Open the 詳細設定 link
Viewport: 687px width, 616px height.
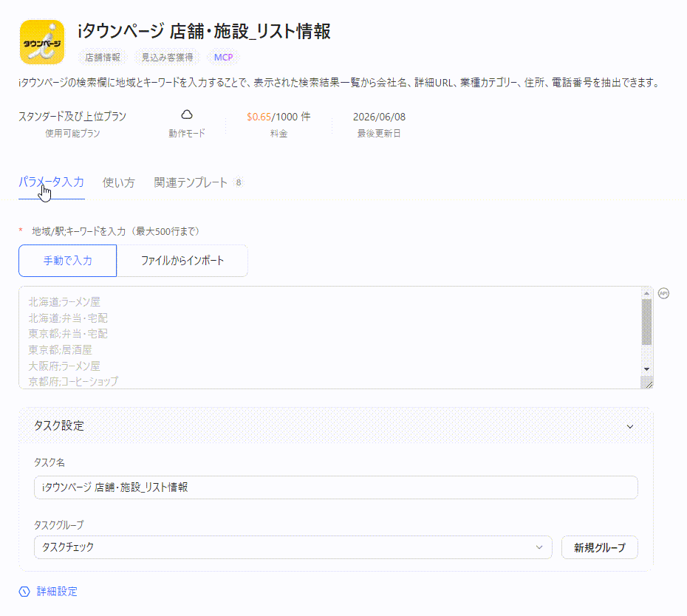(57, 592)
